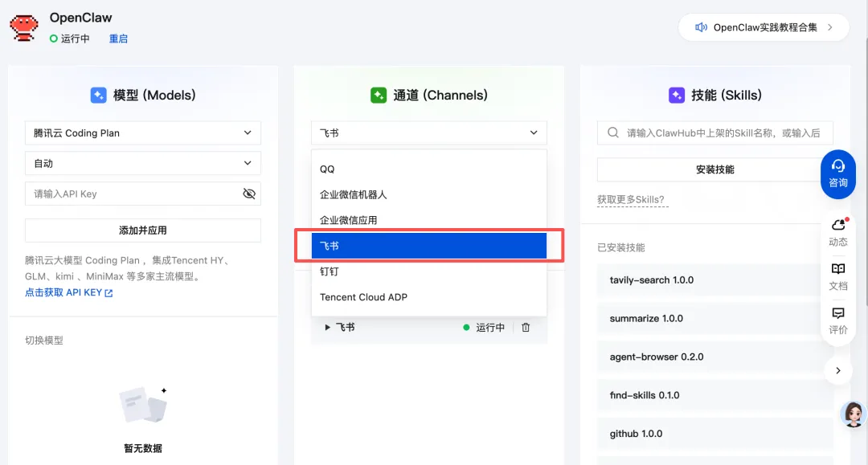Click the speaker icon in tutorial banner

click(x=701, y=27)
